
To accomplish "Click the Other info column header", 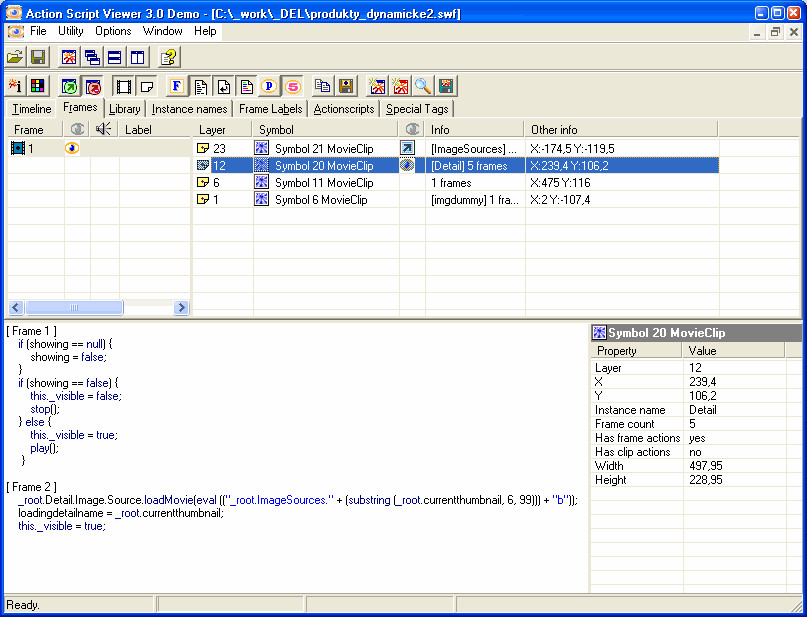I will 622,130.
